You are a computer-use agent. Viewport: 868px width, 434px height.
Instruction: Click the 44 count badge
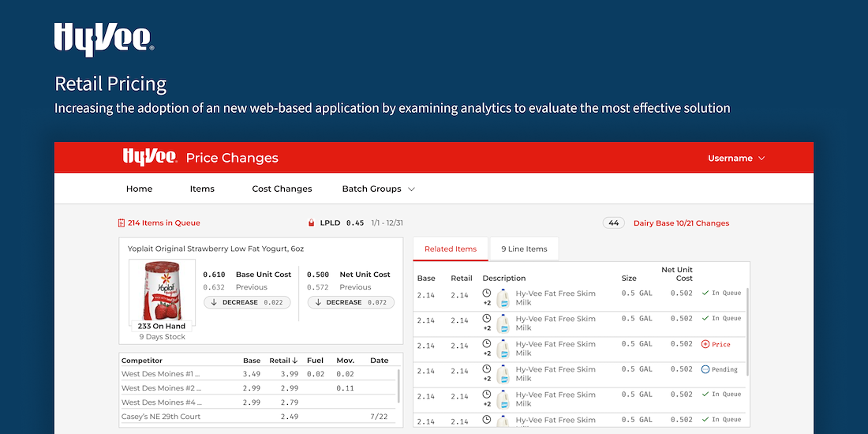pyautogui.click(x=613, y=223)
